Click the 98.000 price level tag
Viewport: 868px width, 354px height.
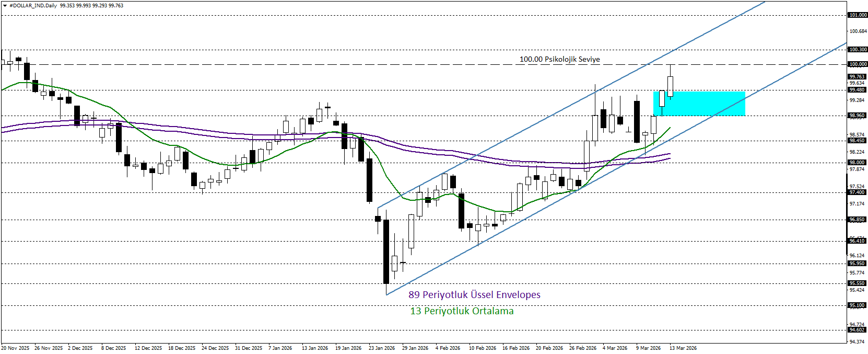click(x=858, y=163)
